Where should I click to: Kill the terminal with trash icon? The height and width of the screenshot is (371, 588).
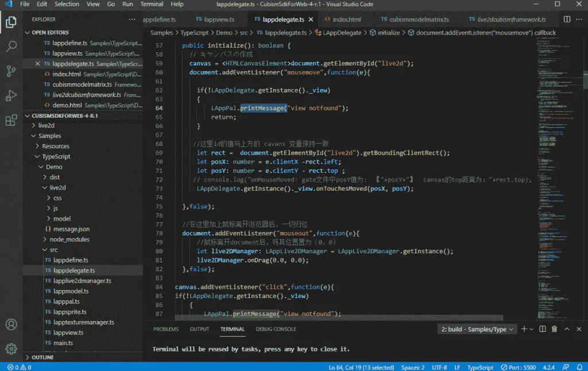coord(554,329)
